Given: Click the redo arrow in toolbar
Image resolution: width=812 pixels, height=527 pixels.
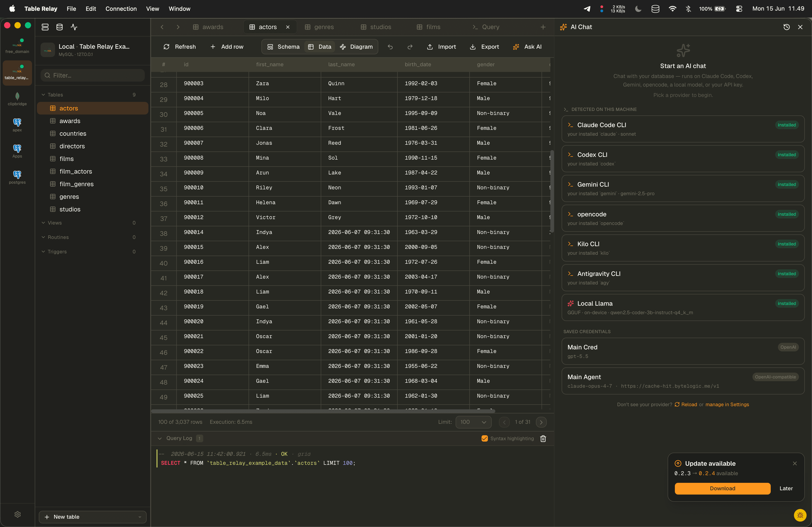Looking at the screenshot, I should click(x=410, y=47).
